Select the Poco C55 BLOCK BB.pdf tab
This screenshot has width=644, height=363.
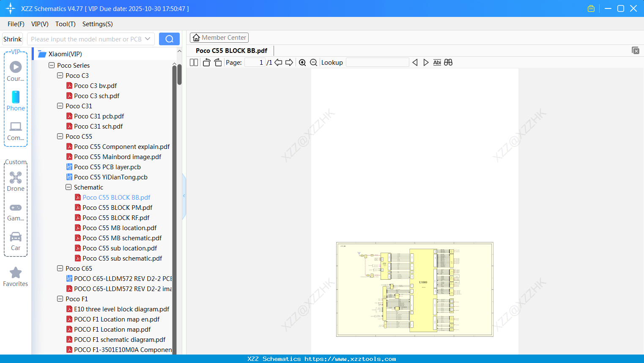(x=231, y=51)
